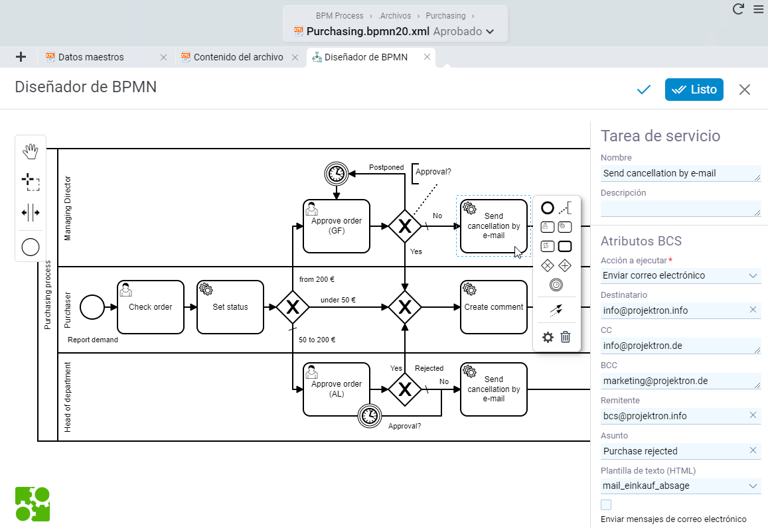The image size is (768, 532).
Task: Select gateway after Approve order (AL)
Action: click(x=404, y=389)
